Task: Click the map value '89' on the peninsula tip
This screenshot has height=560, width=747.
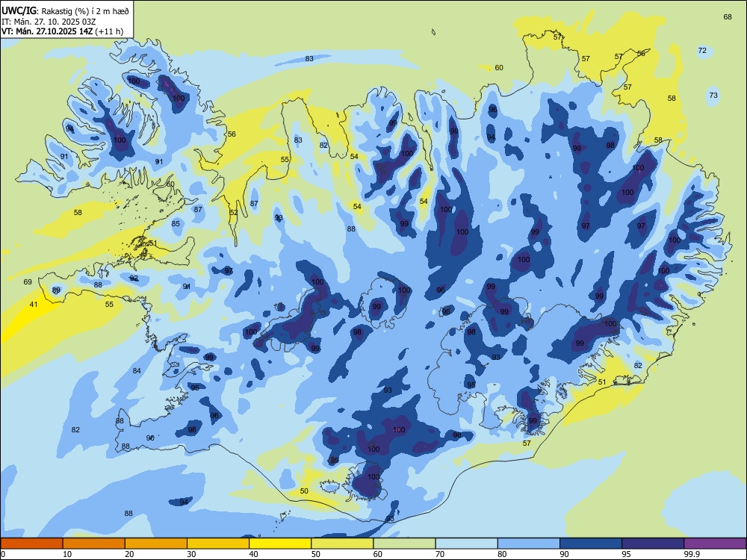Action: (56, 290)
